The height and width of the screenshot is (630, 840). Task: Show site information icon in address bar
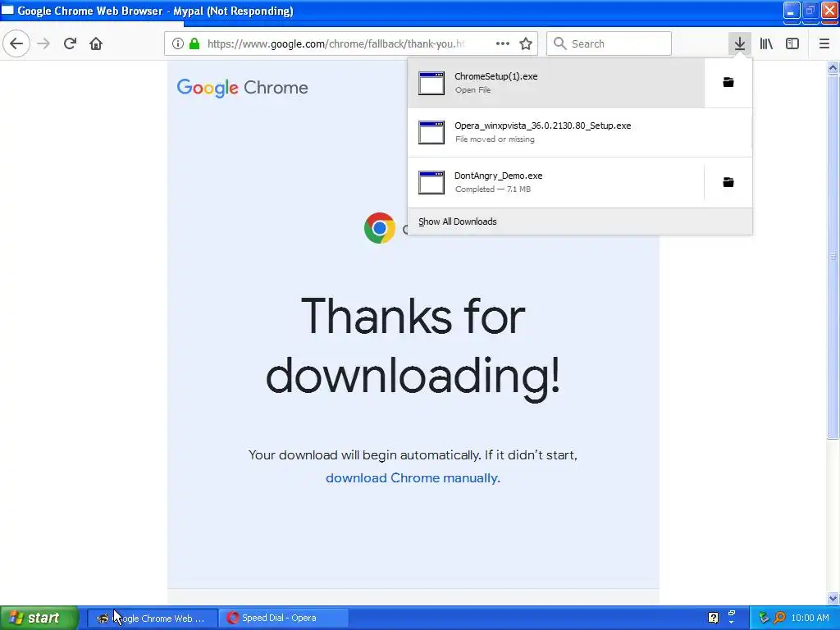(178, 43)
